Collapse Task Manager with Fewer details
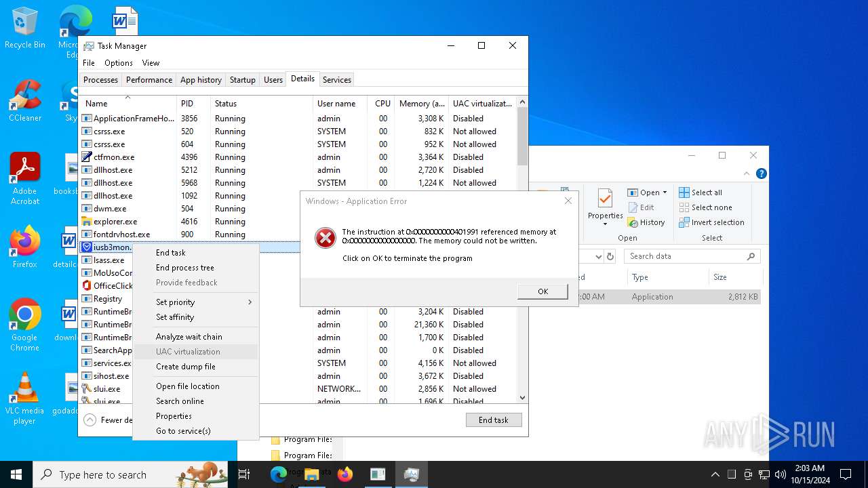The image size is (868, 488). pos(108,420)
